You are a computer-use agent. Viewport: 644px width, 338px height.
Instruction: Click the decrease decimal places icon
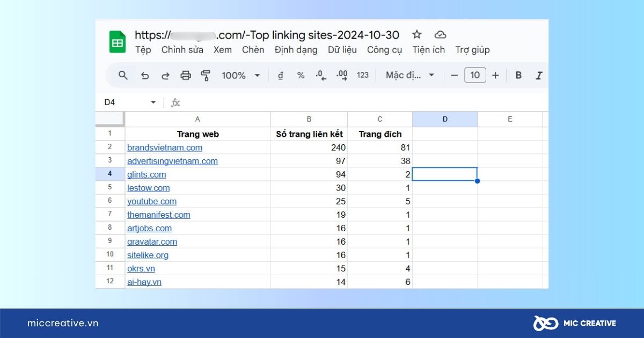(321, 76)
